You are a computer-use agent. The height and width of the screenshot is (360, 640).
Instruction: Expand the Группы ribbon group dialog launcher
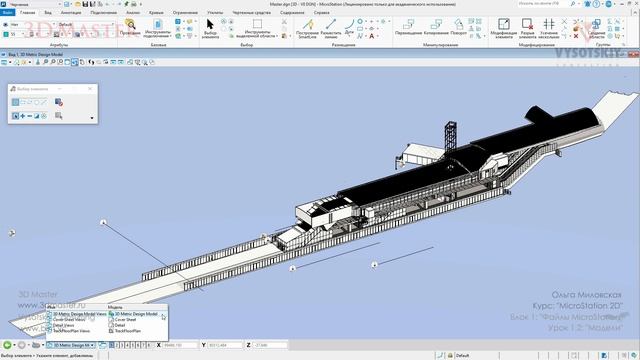coord(623,44)
